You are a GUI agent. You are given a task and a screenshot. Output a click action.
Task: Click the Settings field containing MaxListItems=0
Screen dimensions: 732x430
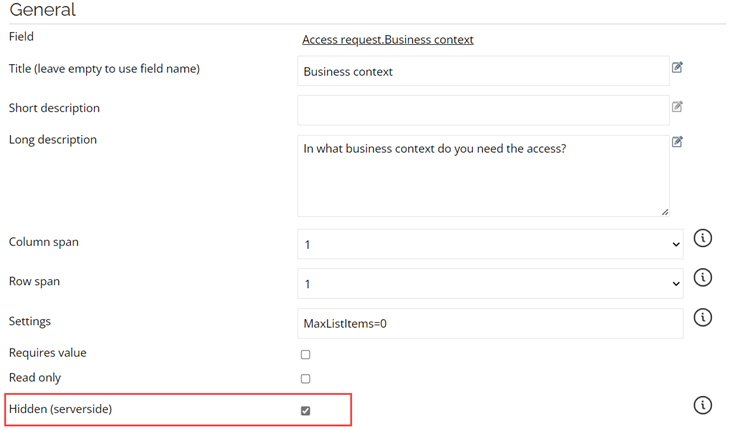click(x=490, y=324)
